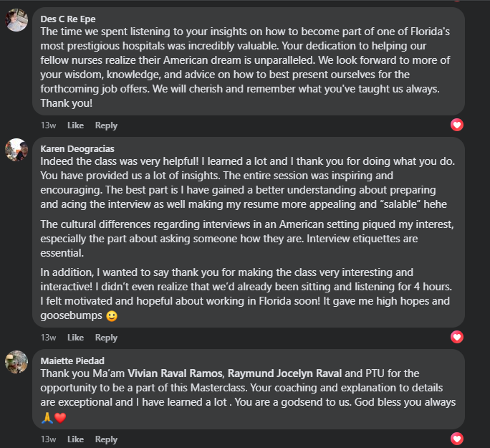
Task: Open the Karen Deogracias profile name link
Action: point(77,148)
